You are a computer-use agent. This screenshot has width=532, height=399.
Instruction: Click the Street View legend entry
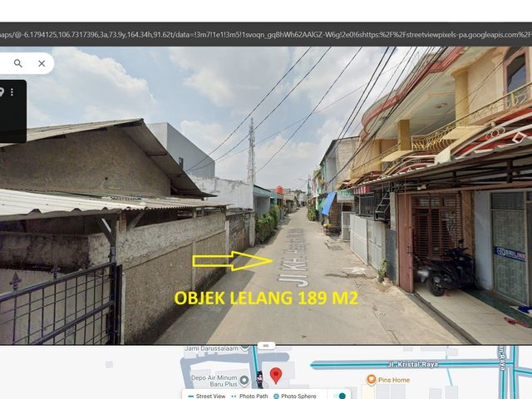point(206,396)
